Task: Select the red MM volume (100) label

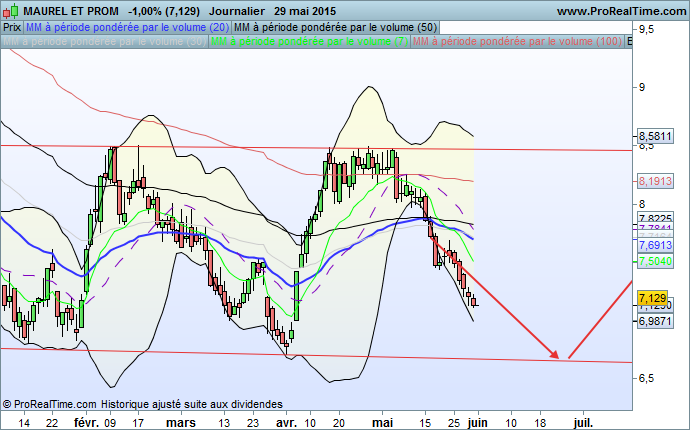Action: [x=517, y=41]
